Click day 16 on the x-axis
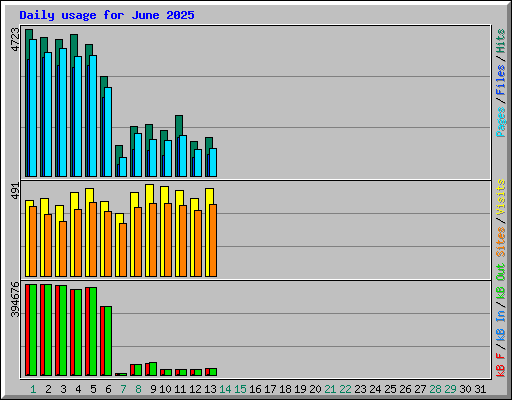This screenshot has width=512, height=400. pyautogui.click(x=255, y=389)
